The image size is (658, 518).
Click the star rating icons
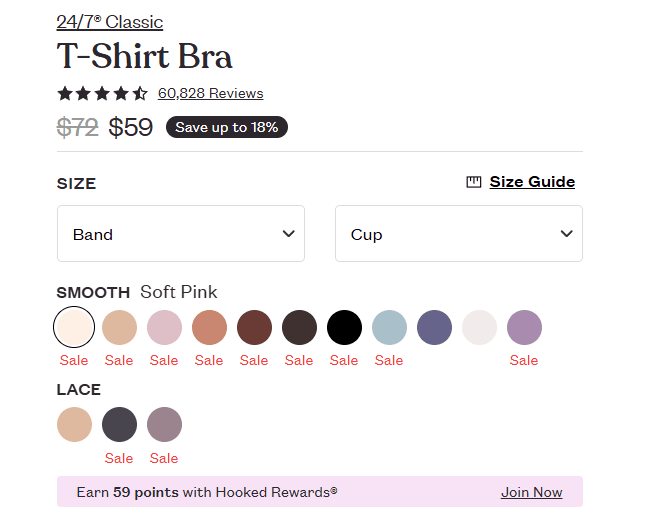click(102, 93)
